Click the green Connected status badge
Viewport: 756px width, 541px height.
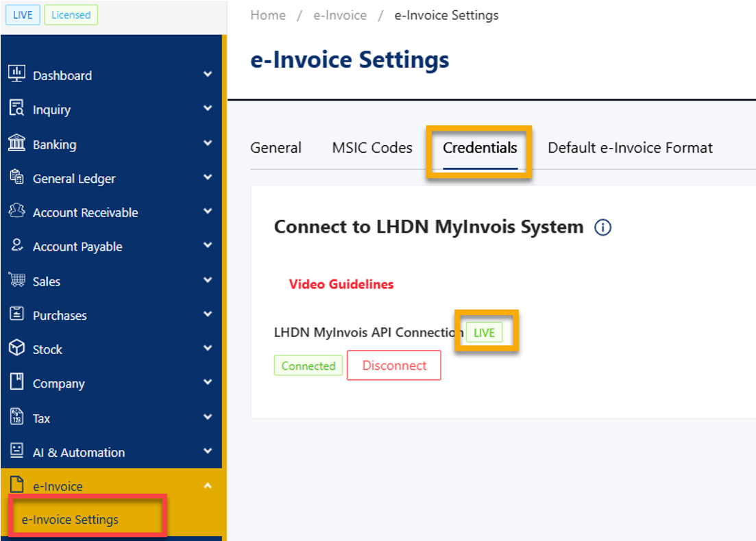coord(308,366)
